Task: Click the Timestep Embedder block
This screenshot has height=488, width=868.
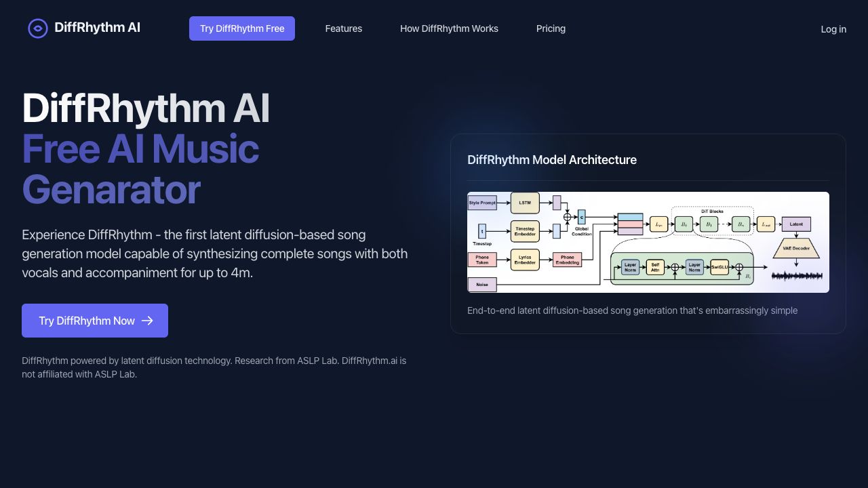Action: coord(525,231)
